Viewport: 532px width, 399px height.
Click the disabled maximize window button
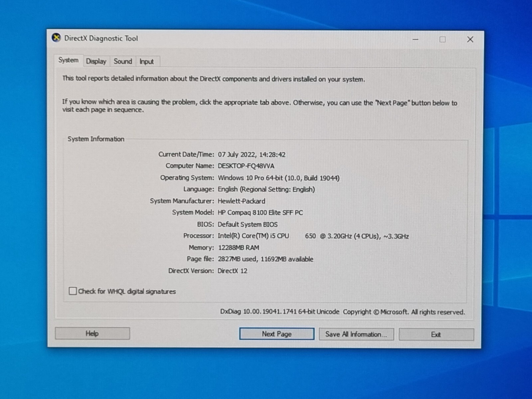(x=443, y=40)
